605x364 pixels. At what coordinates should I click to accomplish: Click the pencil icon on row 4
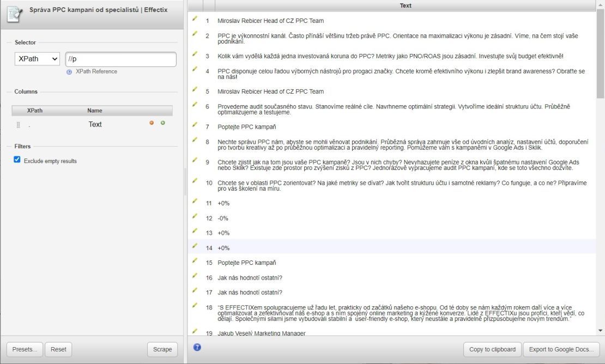pos(195,69)
